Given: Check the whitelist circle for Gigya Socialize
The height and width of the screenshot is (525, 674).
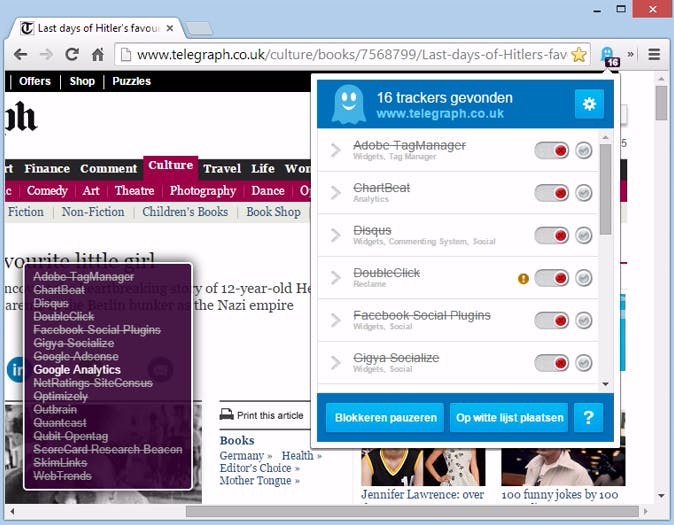Looking at the screenshot, I should (583, 363).
